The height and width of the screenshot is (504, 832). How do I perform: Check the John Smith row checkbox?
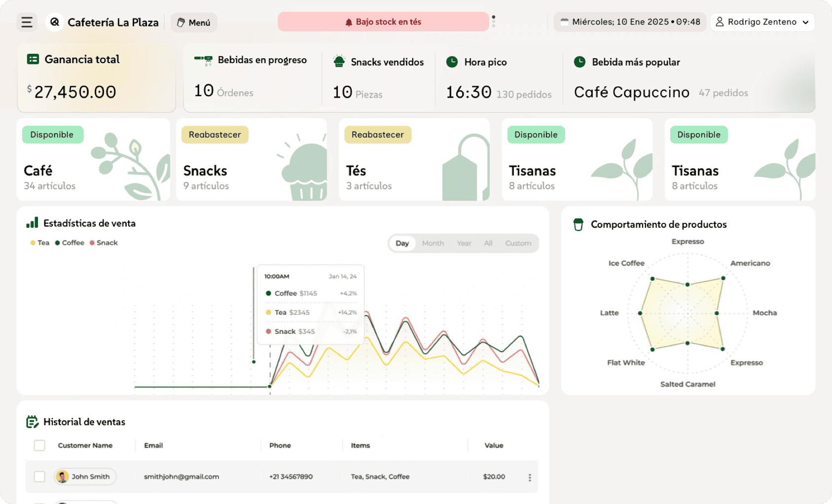point(39,477)
